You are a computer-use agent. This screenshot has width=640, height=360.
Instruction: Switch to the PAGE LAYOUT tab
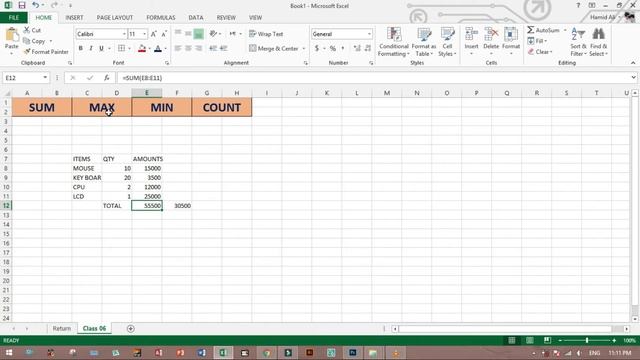click(x=115, y=18)
